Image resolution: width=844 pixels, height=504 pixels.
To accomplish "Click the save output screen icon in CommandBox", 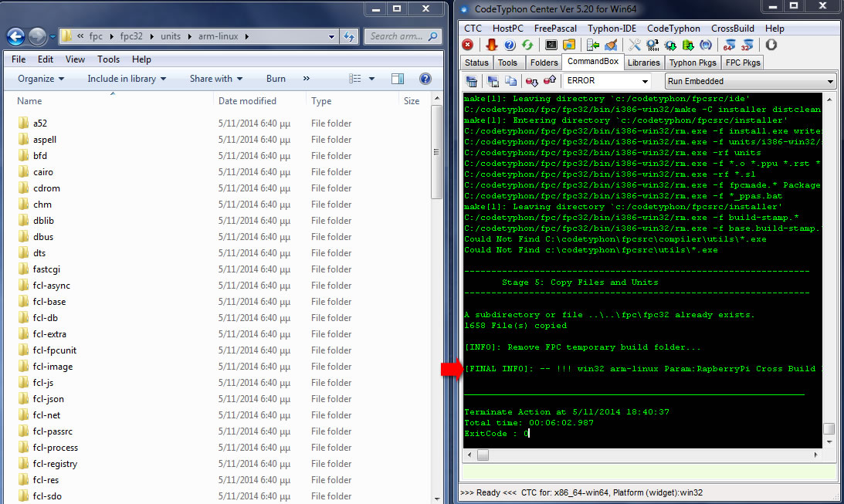I will pyautogui.click(x=493, y=81).
